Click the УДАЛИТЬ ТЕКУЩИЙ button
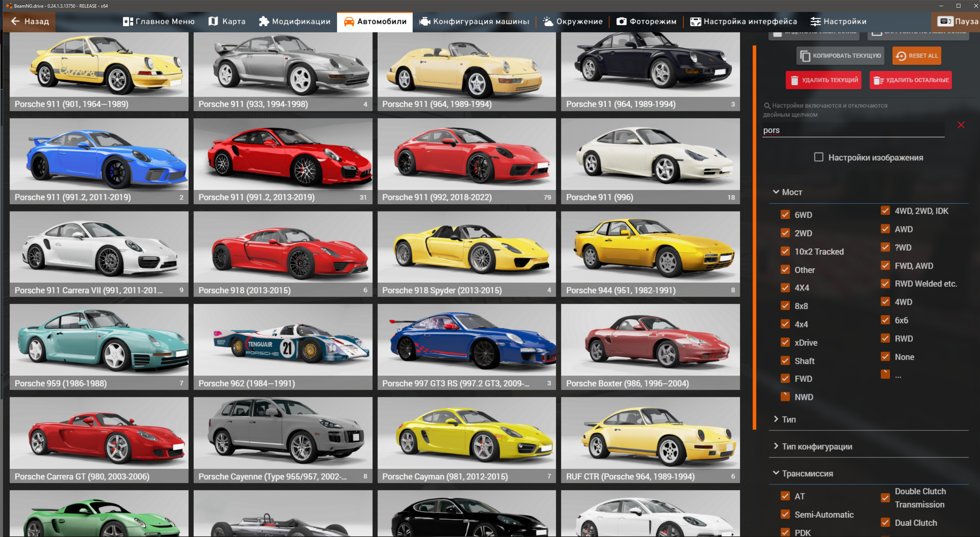 (x=823, y=80)
